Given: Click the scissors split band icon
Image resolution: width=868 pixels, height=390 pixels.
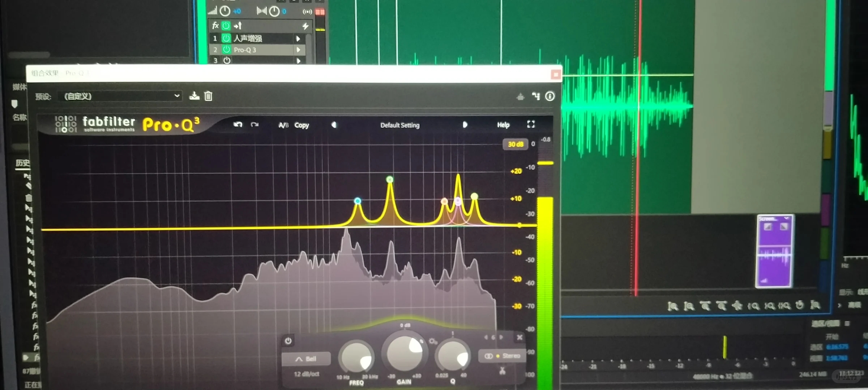Looking at the screenshot, I should (502, 370).
